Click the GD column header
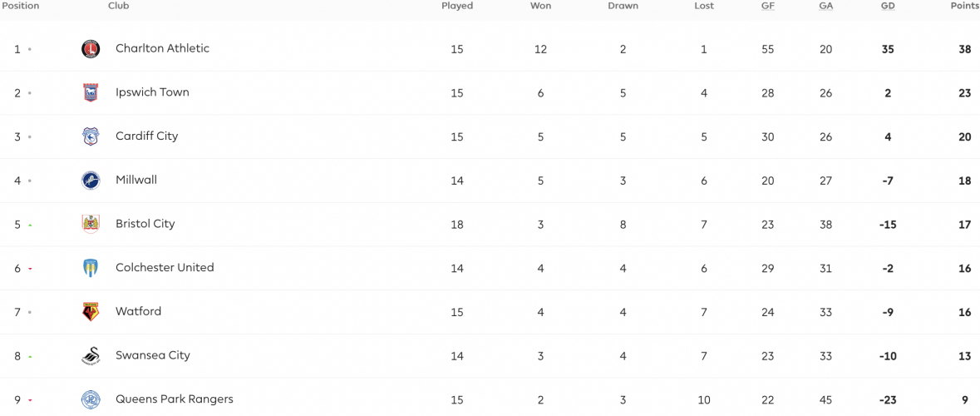Screen dimensions: 980x416 888,6
